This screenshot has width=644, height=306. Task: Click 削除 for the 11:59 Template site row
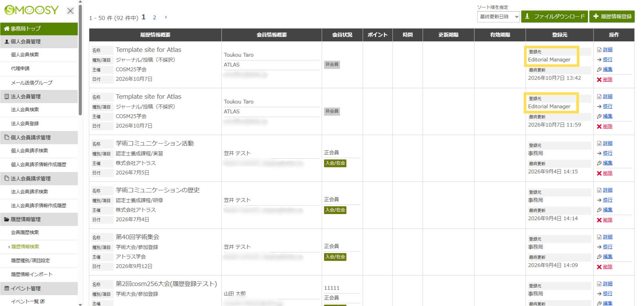coord(608,126)
